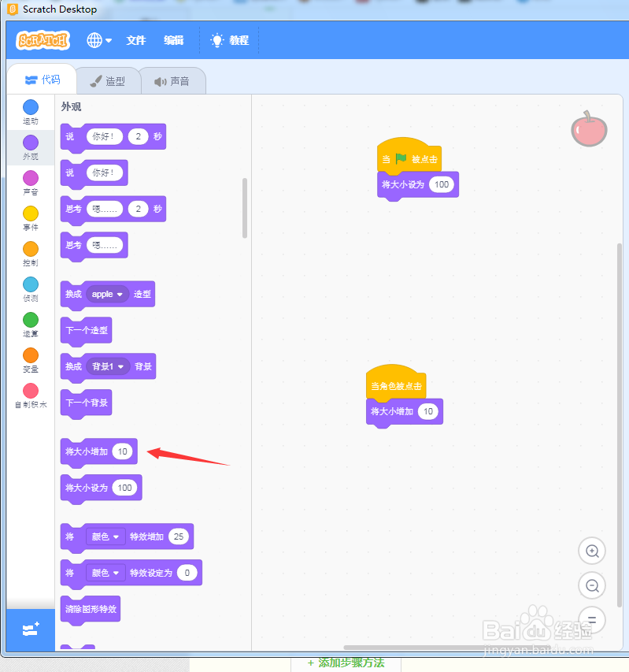The image size is (629, 672).
Task: Select the 侦测 light-blue category circle
Action: coord(31,284)
